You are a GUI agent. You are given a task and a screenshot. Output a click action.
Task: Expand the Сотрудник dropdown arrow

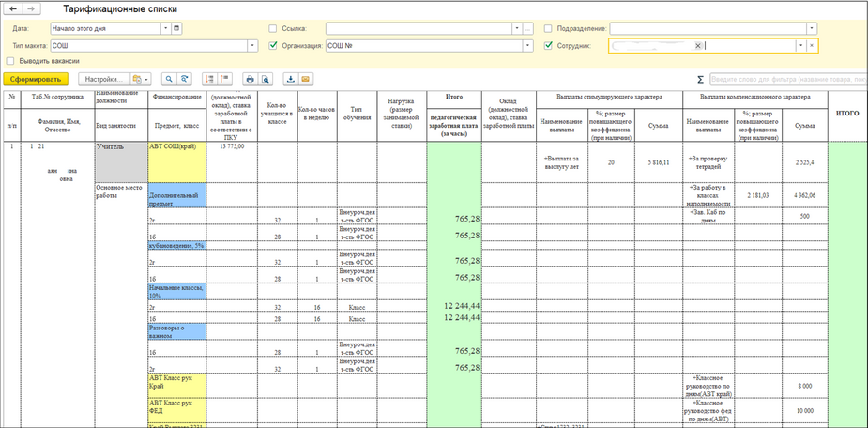pyautogui.click(x=799, y=45)
